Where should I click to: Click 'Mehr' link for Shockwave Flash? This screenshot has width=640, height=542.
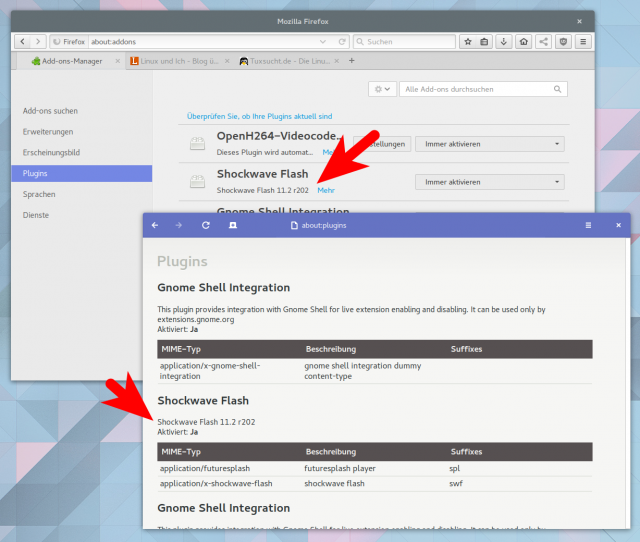326,190
